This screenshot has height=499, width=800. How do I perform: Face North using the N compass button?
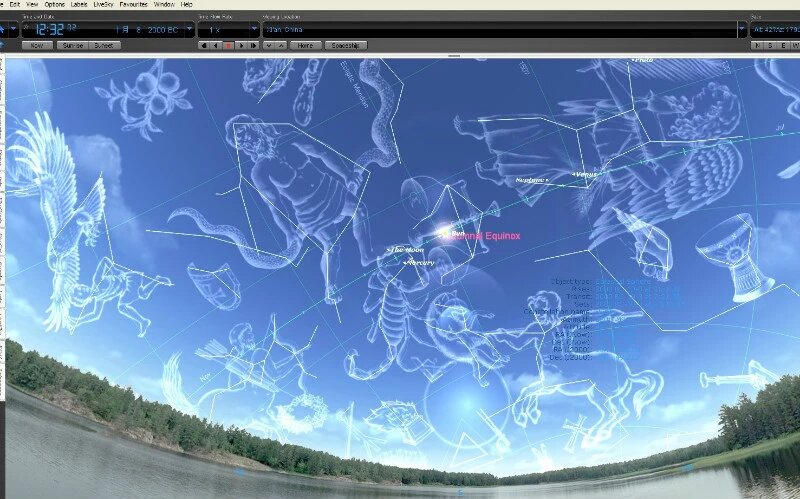coord(758,45)
